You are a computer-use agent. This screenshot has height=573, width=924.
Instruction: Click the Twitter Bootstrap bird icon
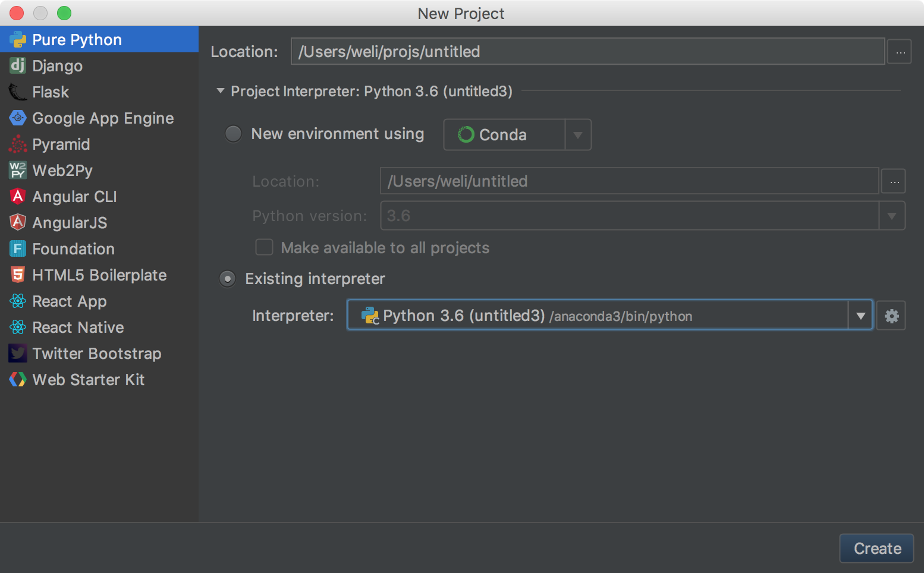pos(18,353)
